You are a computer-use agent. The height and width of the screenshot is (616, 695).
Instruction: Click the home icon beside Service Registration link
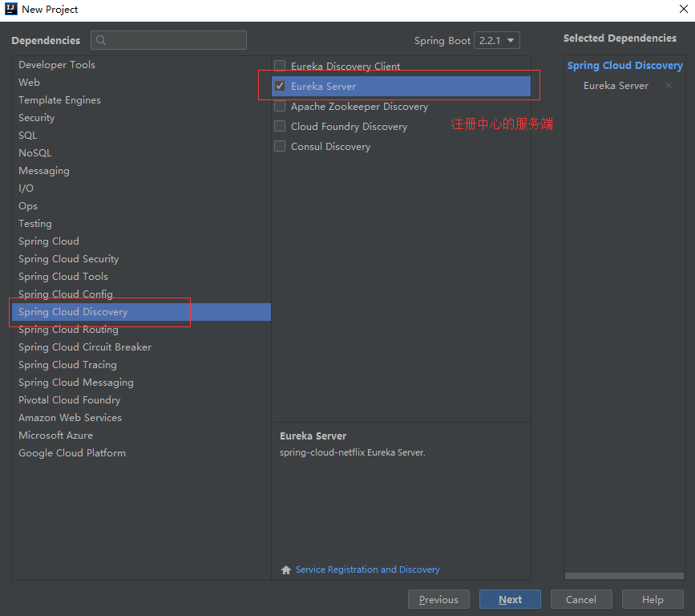point(286,569)
